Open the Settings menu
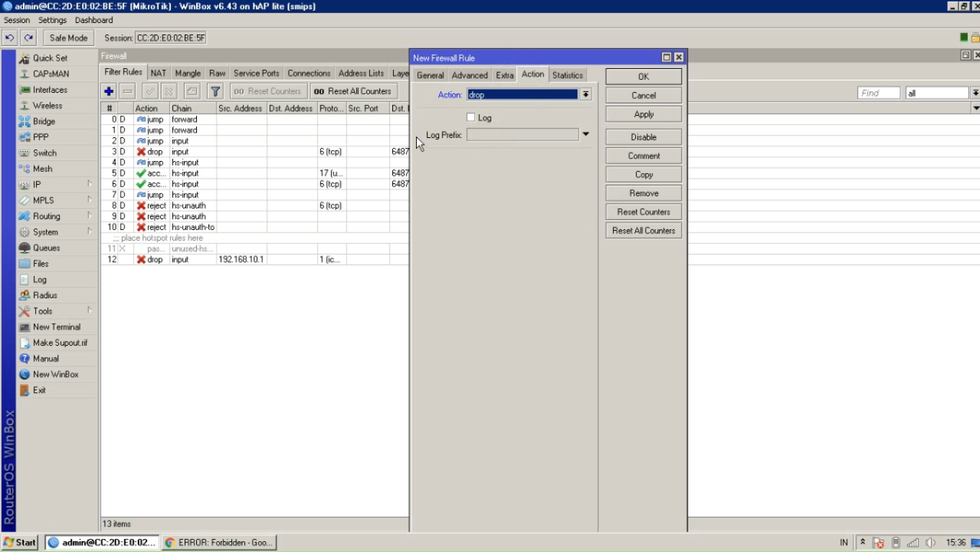This screenshot has width=980, height=552. tap(52, 20)
